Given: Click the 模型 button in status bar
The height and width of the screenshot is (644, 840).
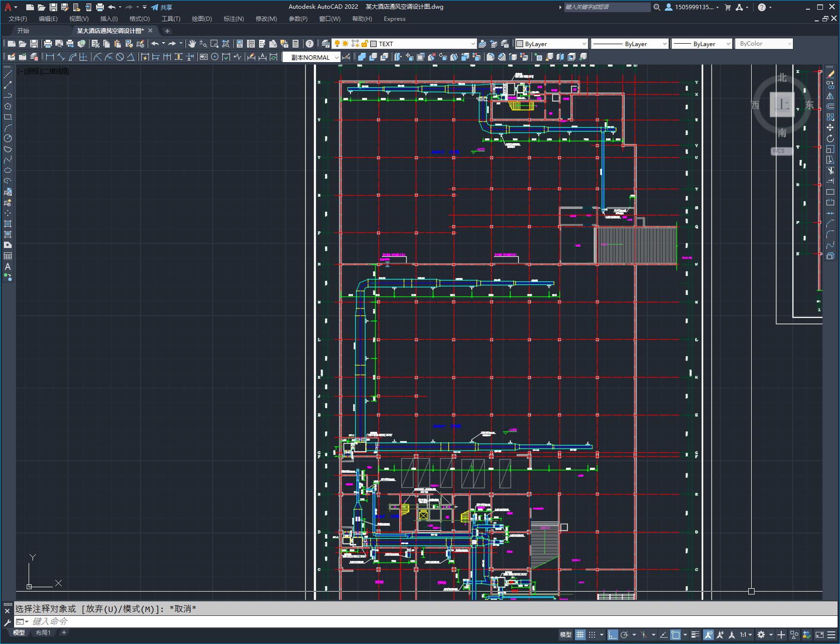Looking at the screenshot, I should point(566,634).
